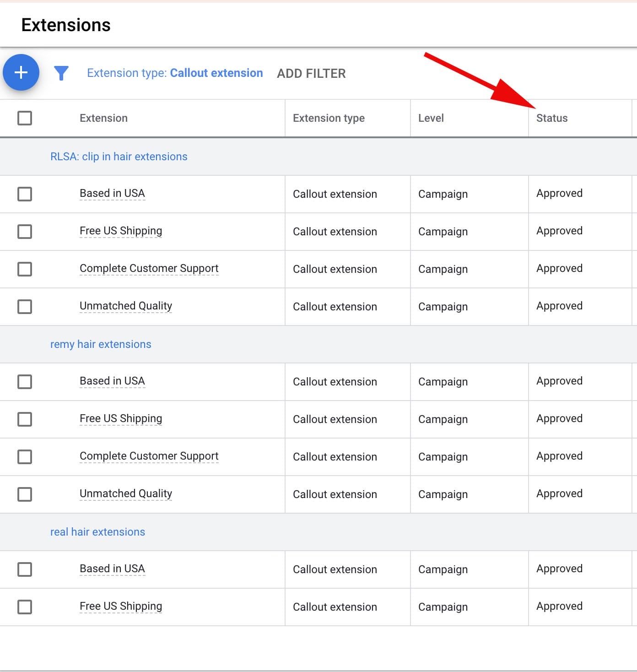Click Campaign level of Based in USA in real hair group

click(443, 569)
